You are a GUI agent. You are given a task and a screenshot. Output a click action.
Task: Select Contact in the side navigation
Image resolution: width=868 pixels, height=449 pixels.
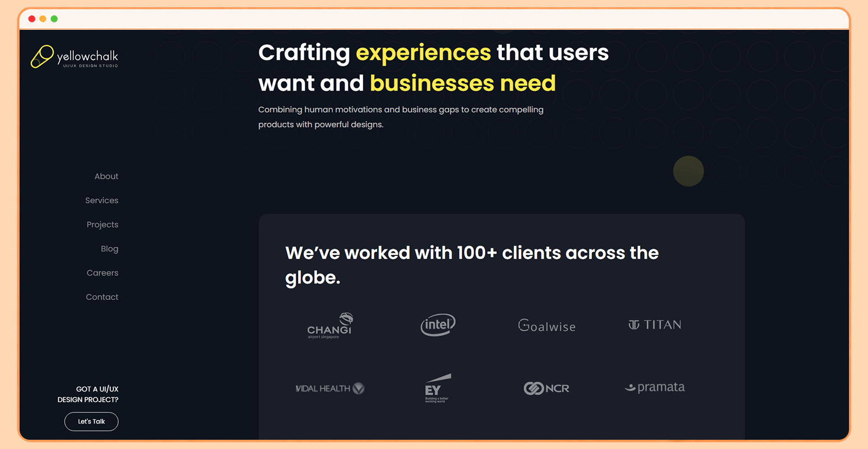pos(102,297)
